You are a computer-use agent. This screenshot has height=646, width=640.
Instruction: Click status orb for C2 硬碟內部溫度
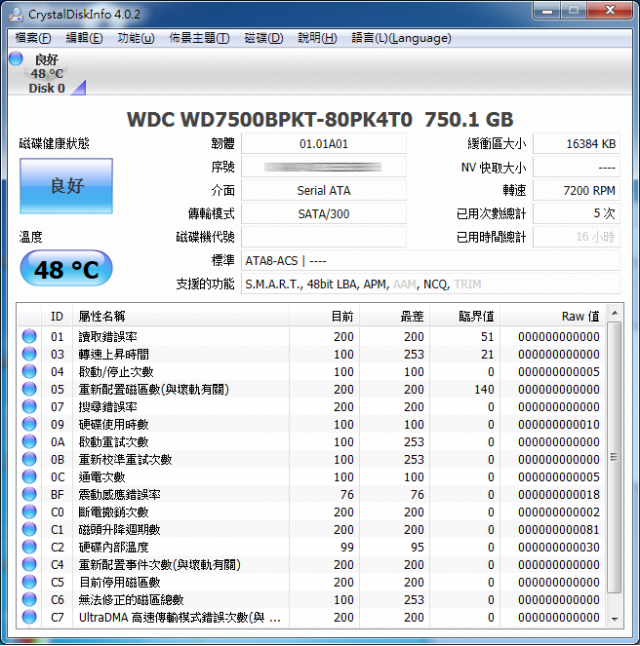click(29, 547)
